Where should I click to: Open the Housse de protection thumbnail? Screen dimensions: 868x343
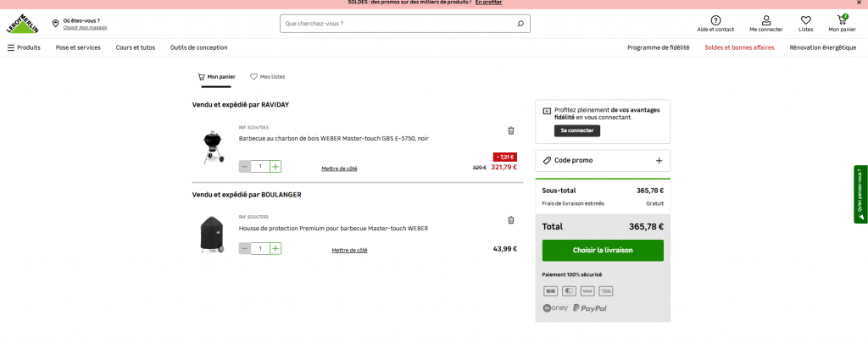211,235
